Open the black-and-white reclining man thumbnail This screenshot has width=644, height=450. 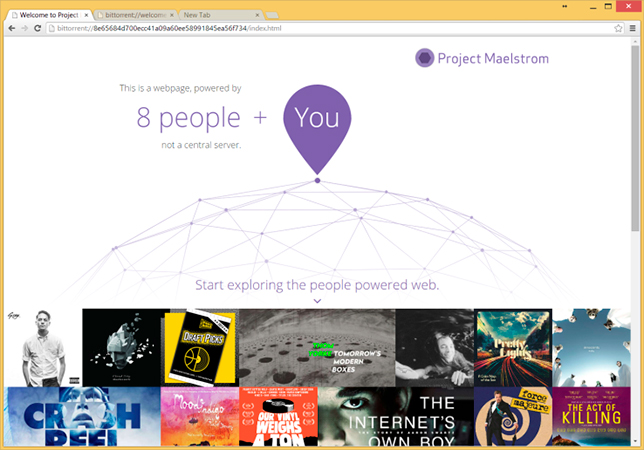tap(435, 348)
